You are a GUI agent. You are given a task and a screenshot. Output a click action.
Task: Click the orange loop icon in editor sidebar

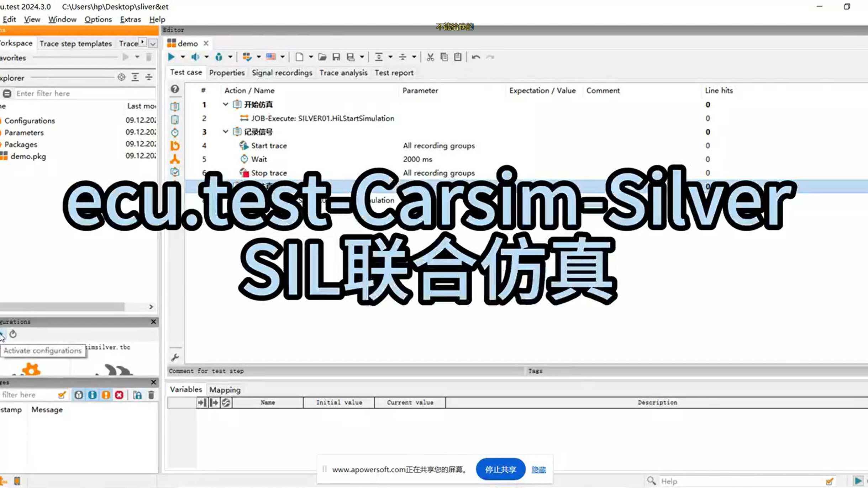click(175, 145)
